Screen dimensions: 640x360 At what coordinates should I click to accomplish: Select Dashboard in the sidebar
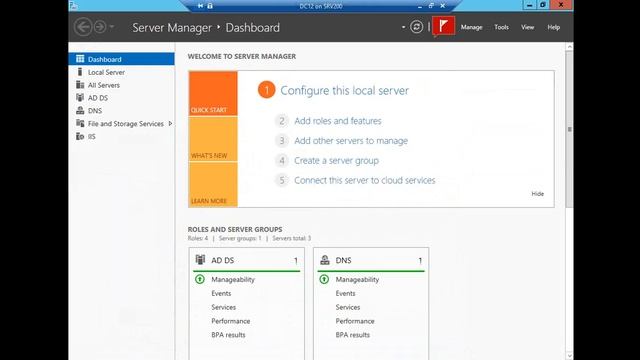(x=122, y=59)
